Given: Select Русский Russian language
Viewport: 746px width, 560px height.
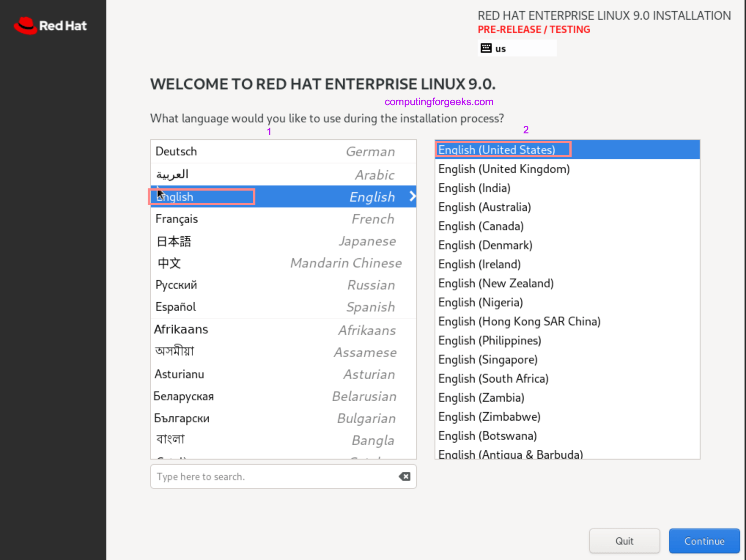Looking at the screenshot, I should 283,285.
